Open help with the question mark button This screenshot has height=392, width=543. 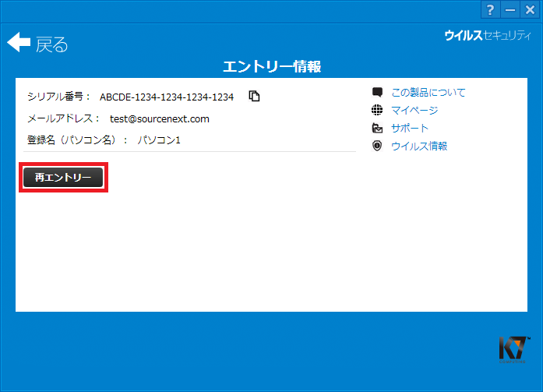click(x=490, y=10)
